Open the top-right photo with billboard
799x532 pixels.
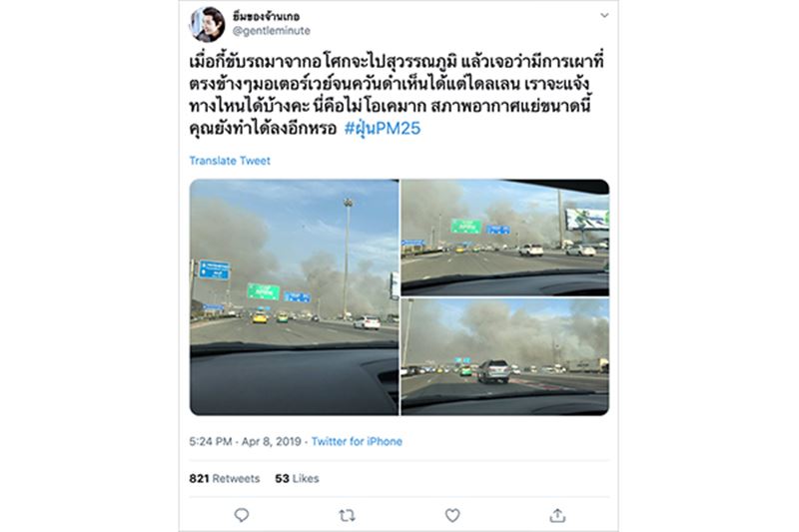(505, 238)
